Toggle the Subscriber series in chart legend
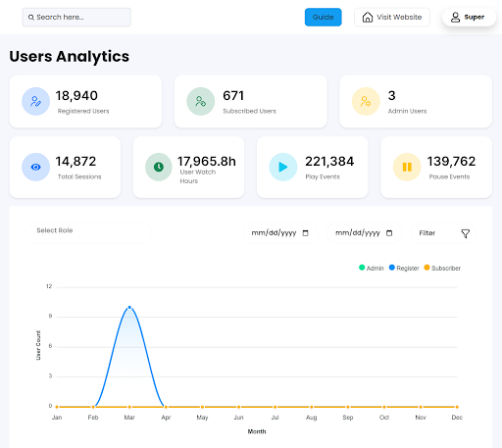502x448 pixels. click(442, 268)
